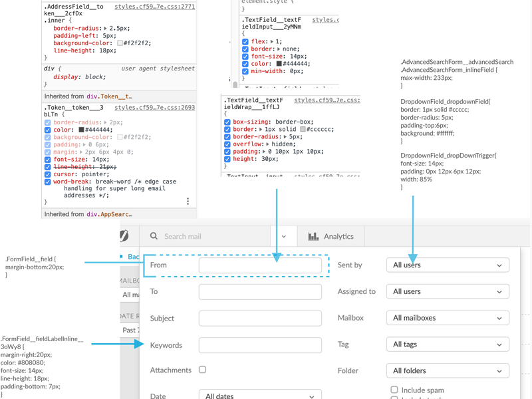The width and height of the screenshot is (532, 399).
Task: Toggle the flex: 1 property checkbox
Action: click(x=245, y=42)
